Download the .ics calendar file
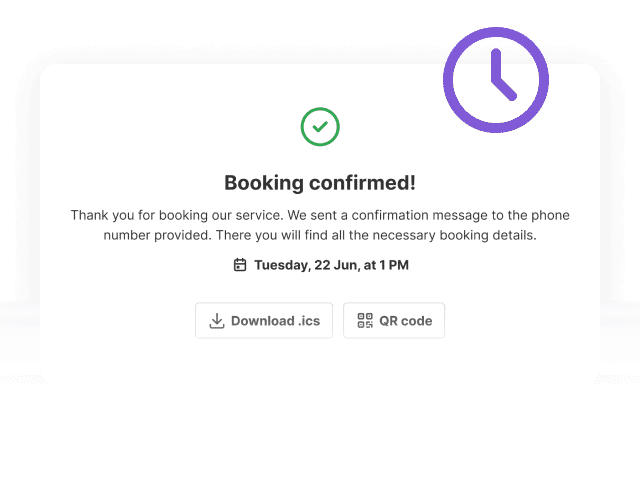The height and width of the screenshot is (480, 640). coord(264,320)
